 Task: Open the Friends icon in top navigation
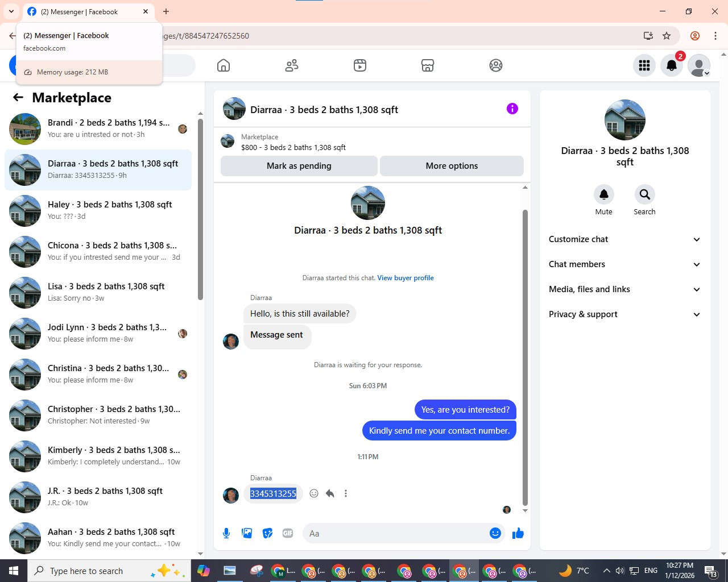[x=292, y=65]
